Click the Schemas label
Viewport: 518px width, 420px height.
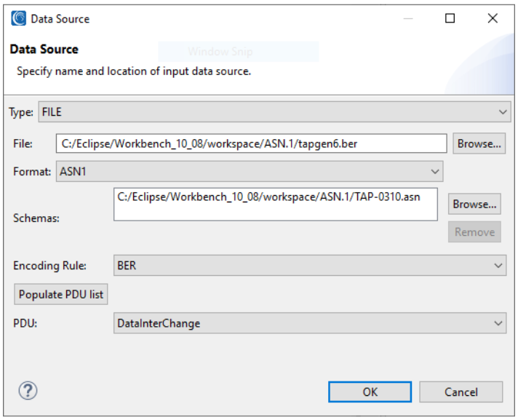(36, 218)
